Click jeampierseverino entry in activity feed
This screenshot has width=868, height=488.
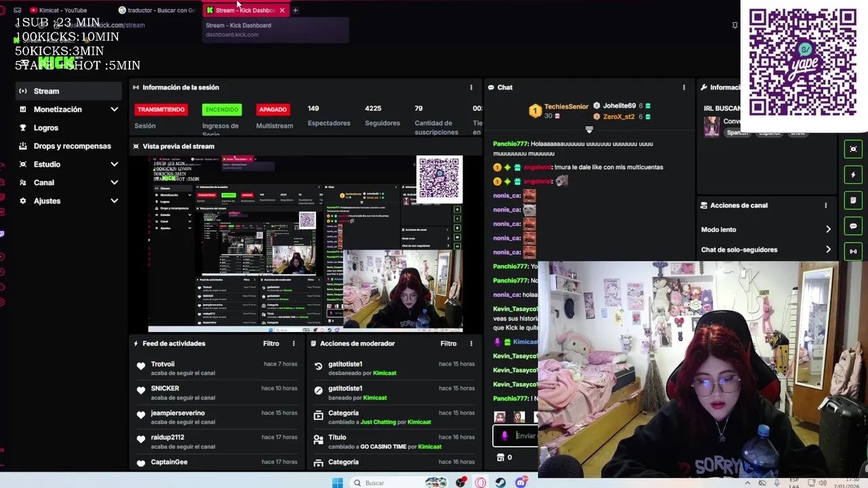pos(217,417)
